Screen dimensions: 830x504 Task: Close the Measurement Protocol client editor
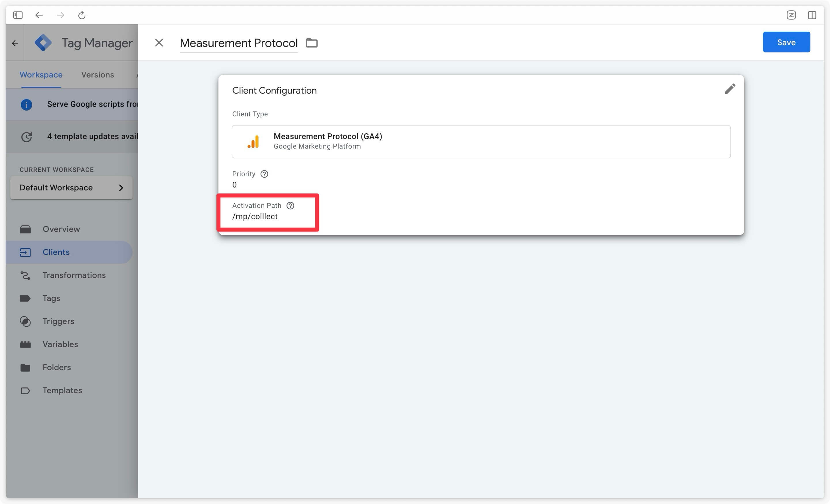point(159,43)
